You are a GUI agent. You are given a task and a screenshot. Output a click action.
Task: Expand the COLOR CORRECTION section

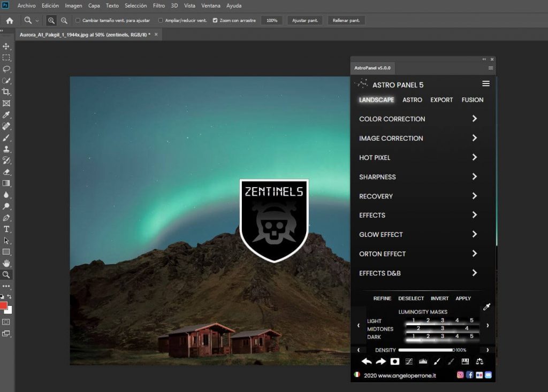tap(474, 119)
